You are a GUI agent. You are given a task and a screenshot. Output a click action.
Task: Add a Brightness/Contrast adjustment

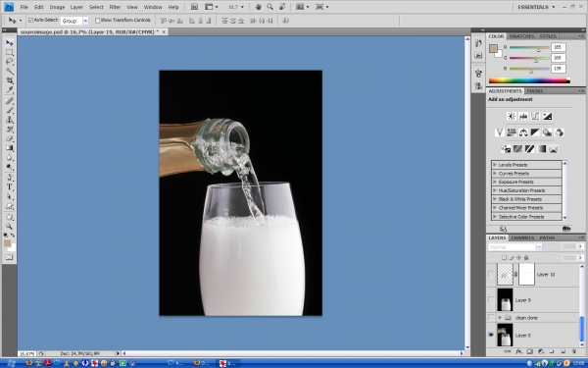pyautogui.click(x=512, y=116)
